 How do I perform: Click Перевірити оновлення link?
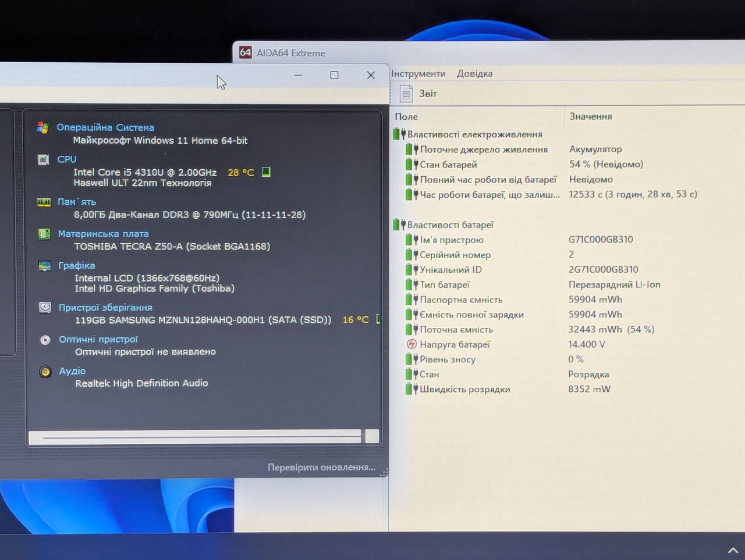(x=321, y=467)
